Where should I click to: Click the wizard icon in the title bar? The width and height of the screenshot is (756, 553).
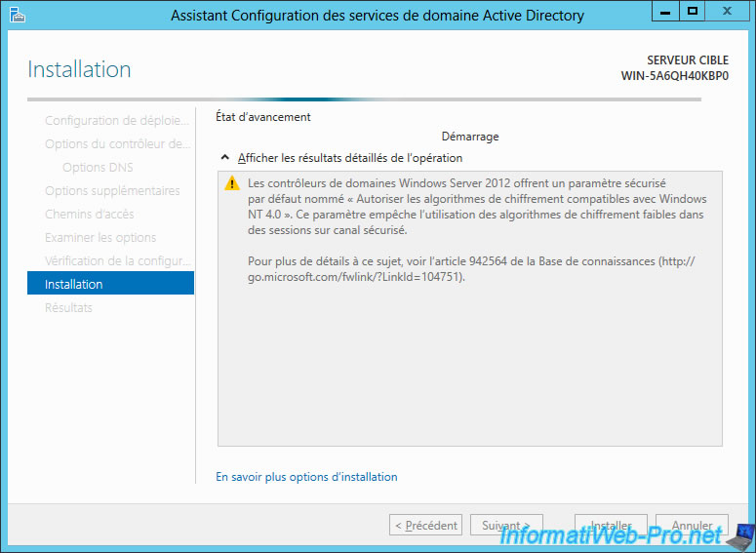[18, 16]
